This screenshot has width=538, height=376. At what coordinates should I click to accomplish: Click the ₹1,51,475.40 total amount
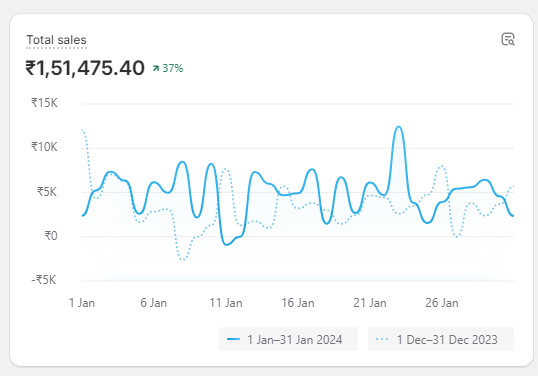click(x=85, y=68)
